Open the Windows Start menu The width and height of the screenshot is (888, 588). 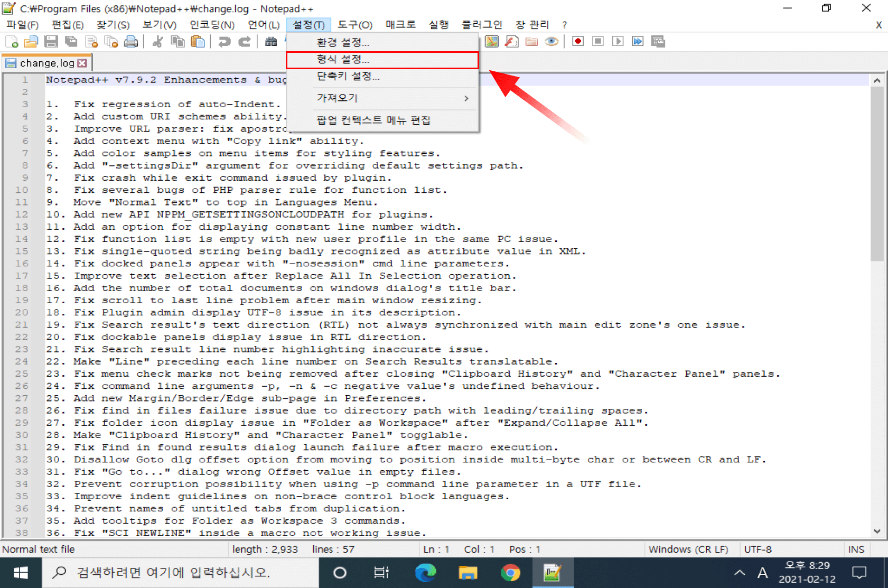coord(21,573)
